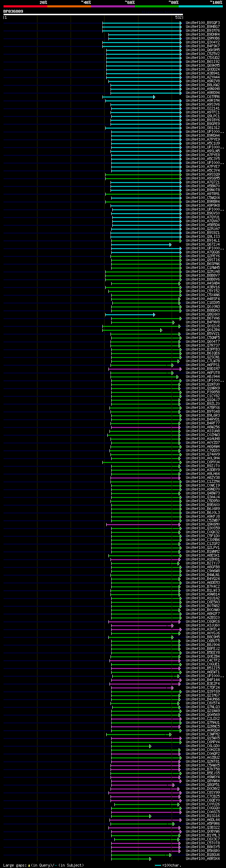Choose the UniRef100_A7QGQ6 label
Viewport: 226px width, 868px height.
click(203, 252)
